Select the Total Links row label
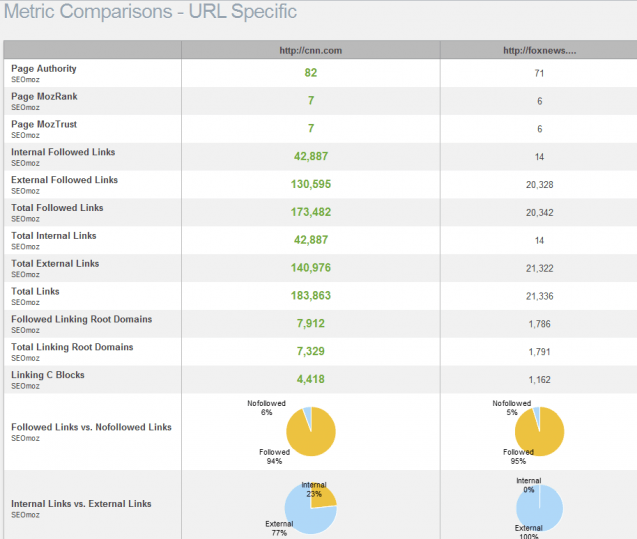637x539 pixels. [35, 291]
